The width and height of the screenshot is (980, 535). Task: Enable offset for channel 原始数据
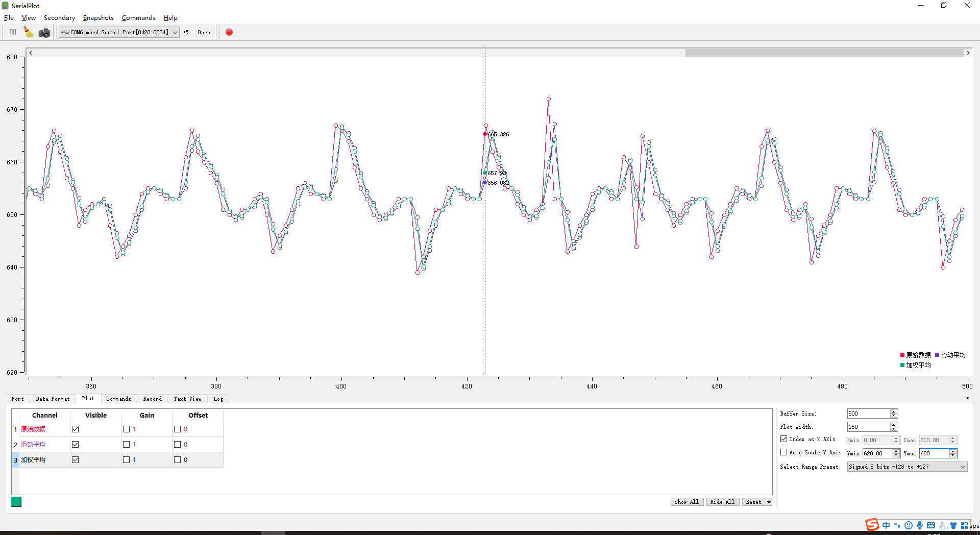[178, 429]
